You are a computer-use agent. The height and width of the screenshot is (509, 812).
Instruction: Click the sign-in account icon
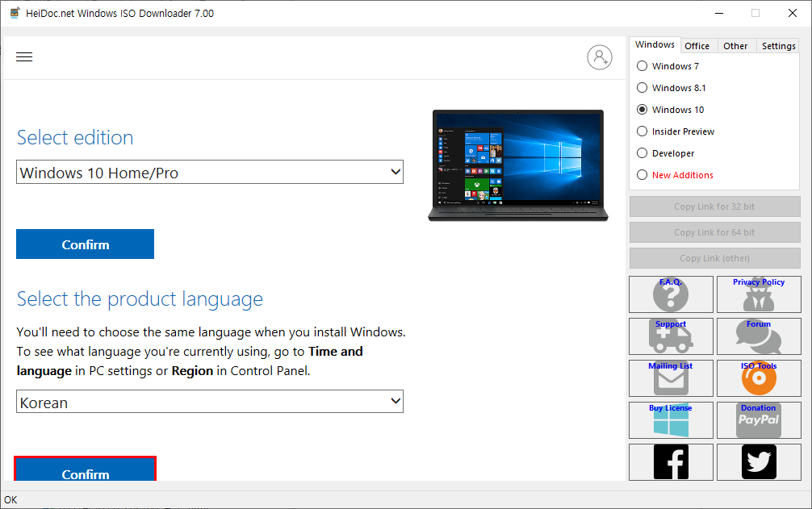(x=599, y=57)
